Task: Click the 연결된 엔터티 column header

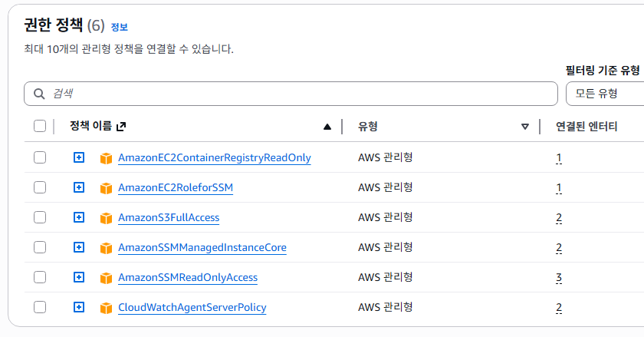Action: (x=586, y=127)
